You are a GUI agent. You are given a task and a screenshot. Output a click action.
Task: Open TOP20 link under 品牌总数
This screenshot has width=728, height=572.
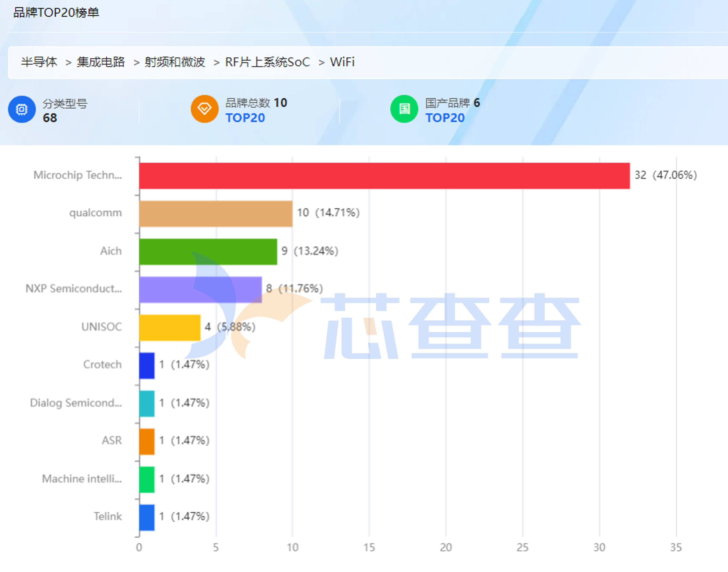click(x=245, y=118)
